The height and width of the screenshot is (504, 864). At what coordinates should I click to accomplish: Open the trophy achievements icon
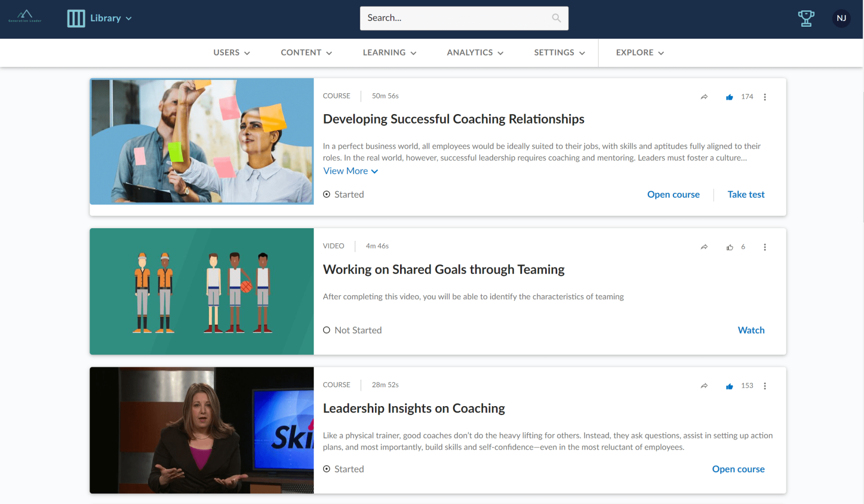coord(806,18)
